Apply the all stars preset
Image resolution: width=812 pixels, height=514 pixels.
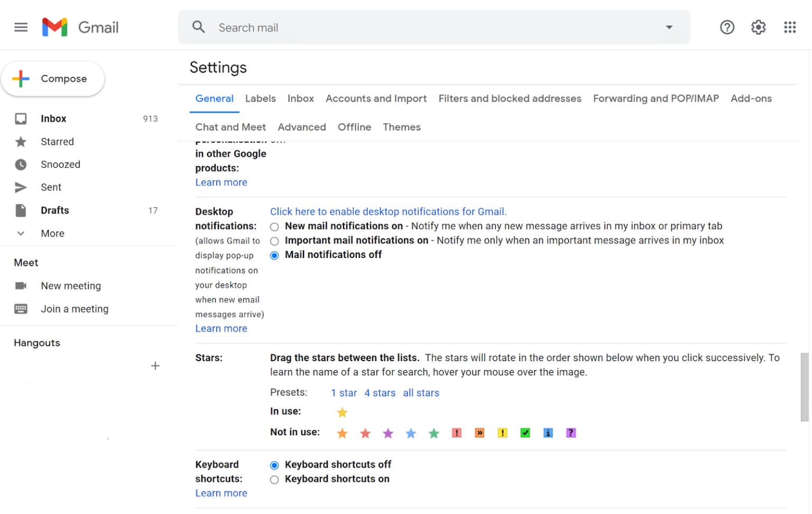tap(421, 393)
